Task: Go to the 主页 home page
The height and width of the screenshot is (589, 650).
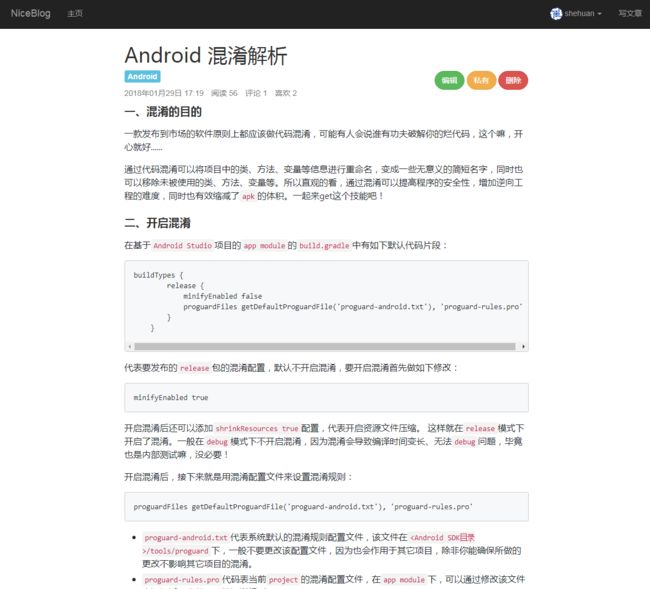Action: tap(75, 14)
